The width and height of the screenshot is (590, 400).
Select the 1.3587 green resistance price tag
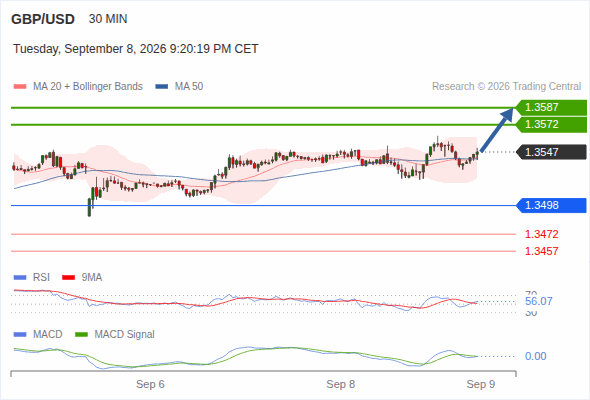pos(551,108)
